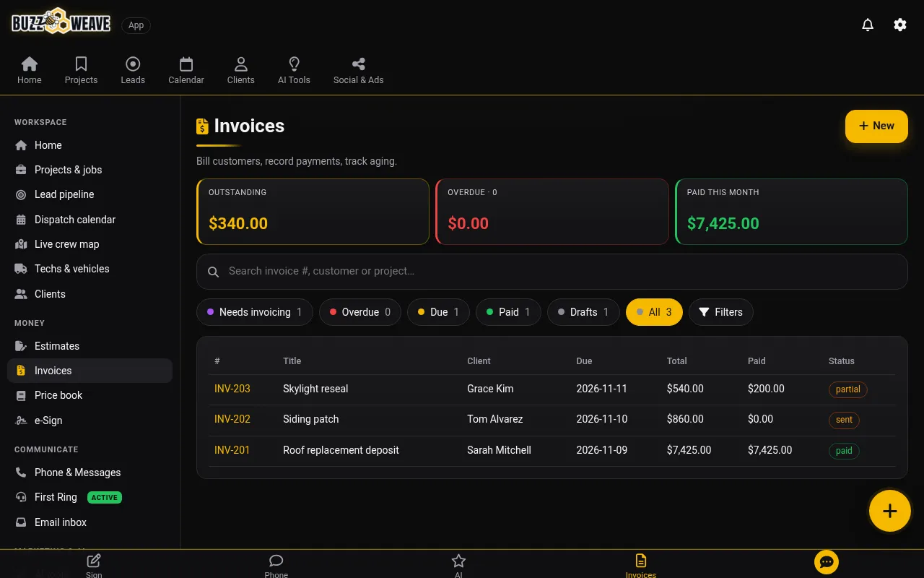Open AI Tools in top navigation

tap(294, 71)
